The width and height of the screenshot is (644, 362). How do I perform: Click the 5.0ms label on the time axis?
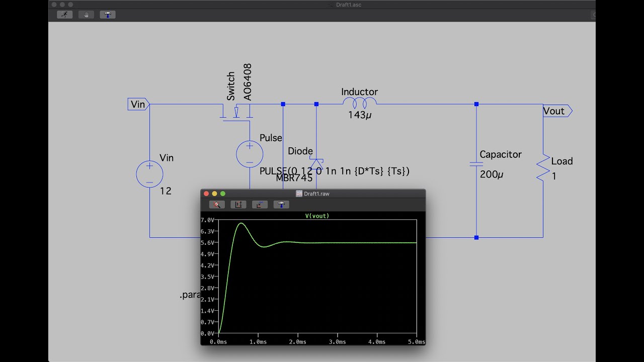(x=417, y=342)
